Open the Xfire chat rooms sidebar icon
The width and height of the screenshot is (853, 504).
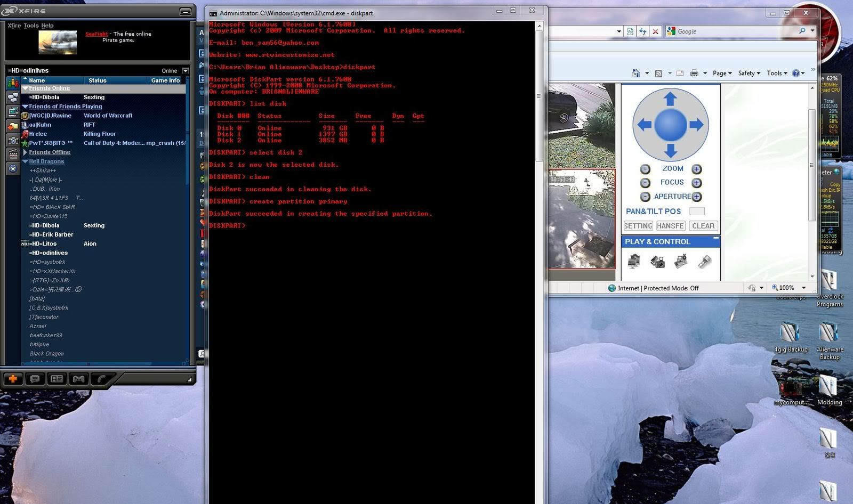(x=13, y=97)
